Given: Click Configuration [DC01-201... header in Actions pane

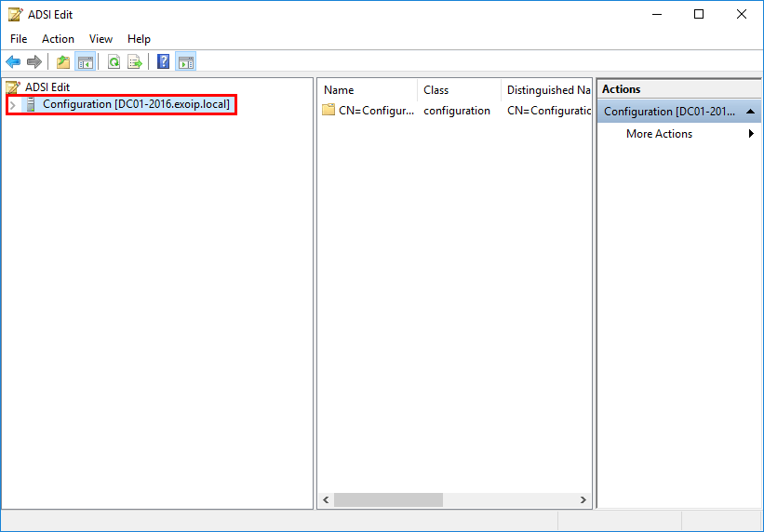Looking at the screenshot, I should pos(679,112).
